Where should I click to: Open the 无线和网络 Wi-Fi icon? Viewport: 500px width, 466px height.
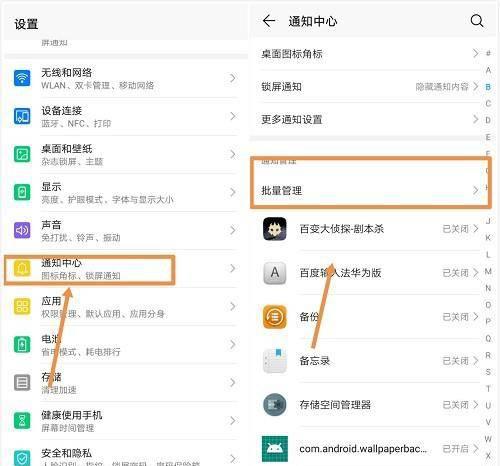point(22,78)
